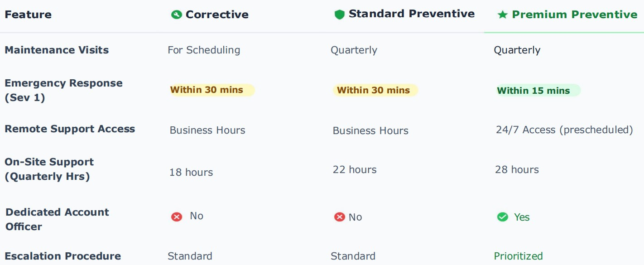Click the Corrective Within 30 mins badge
This screenshot has height=265, width=644.
click(x=211, y=90)
